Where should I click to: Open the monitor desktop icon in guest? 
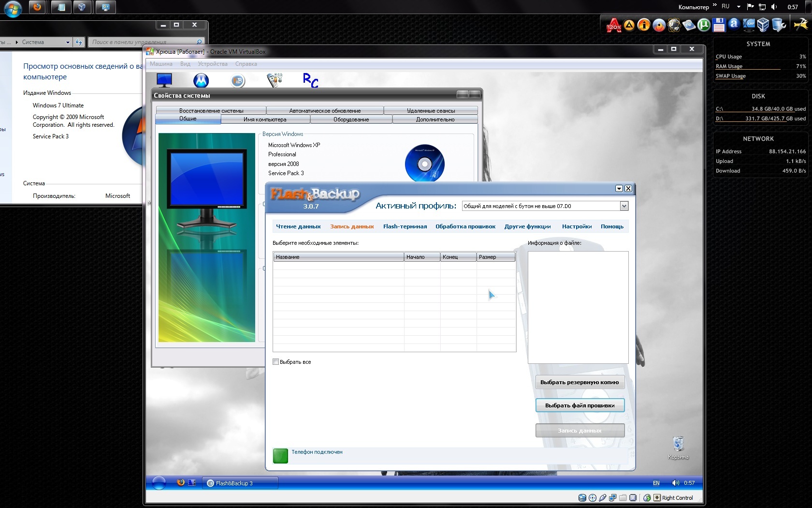pyautogui.click(x=164, y=80)
